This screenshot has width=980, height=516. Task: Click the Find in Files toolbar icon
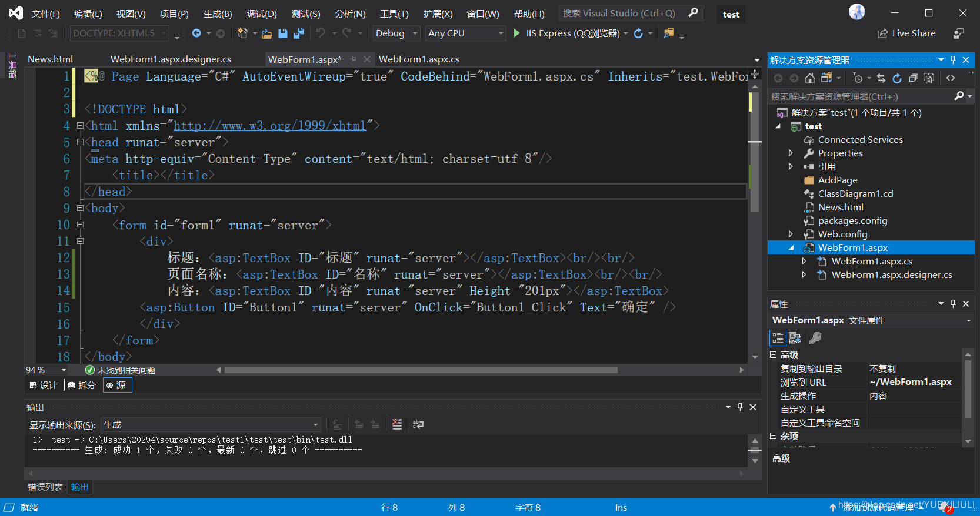668,33
